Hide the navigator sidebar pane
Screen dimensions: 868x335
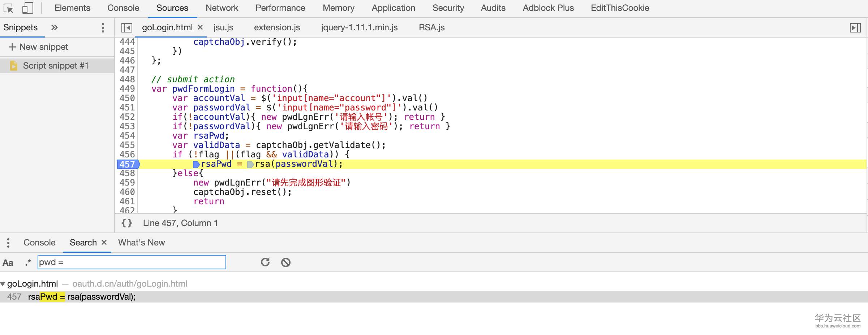click(x=126, y=28)
